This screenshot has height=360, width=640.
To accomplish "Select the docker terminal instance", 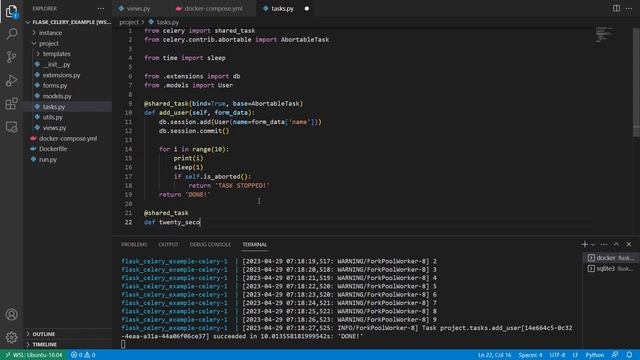I will (x=610, y=258).
